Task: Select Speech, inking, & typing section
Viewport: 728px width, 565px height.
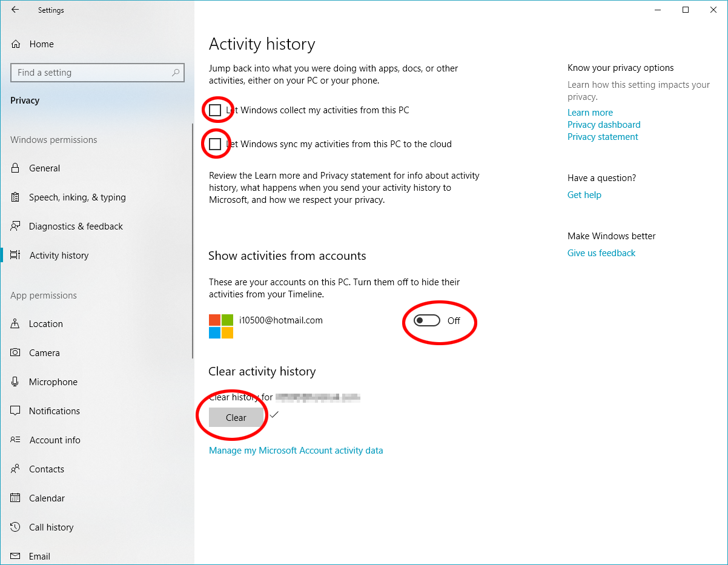Action: click(78, 197)
